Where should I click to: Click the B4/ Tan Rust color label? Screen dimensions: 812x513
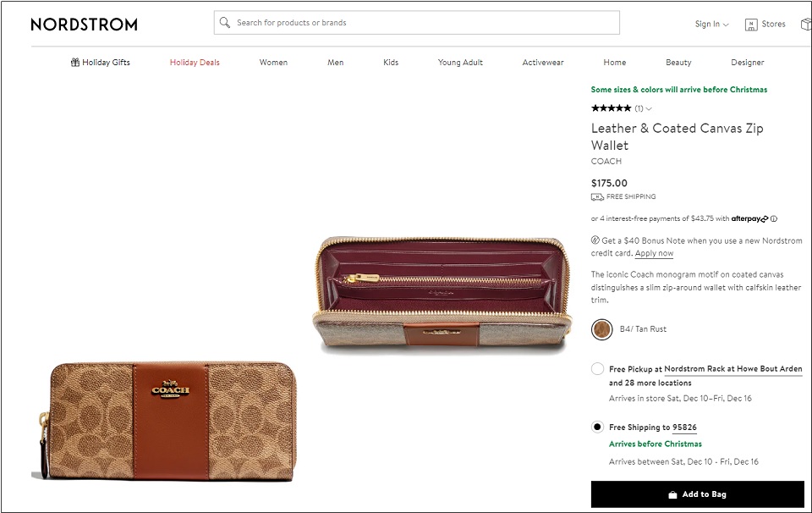coord(643,329)
